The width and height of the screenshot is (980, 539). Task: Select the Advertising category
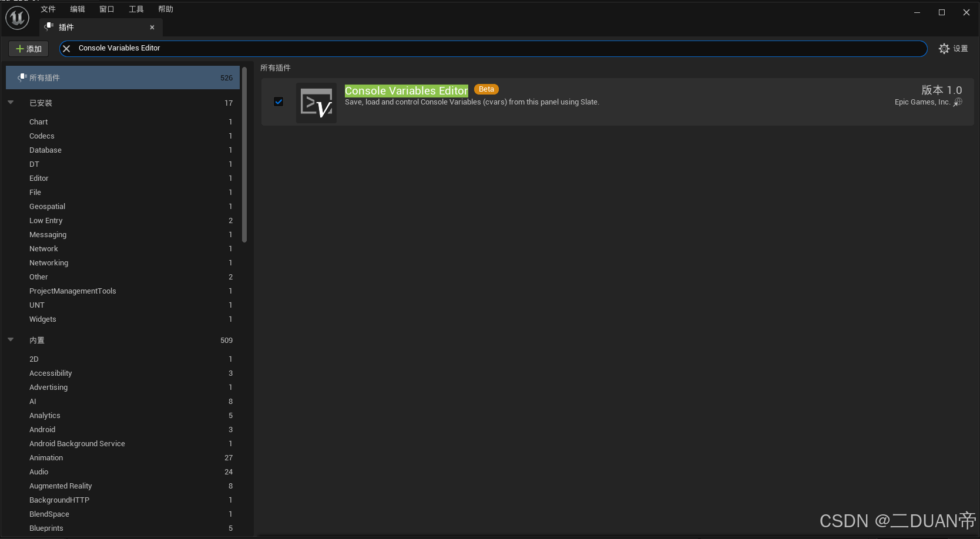pyautogui.click(x=123, y=387)
